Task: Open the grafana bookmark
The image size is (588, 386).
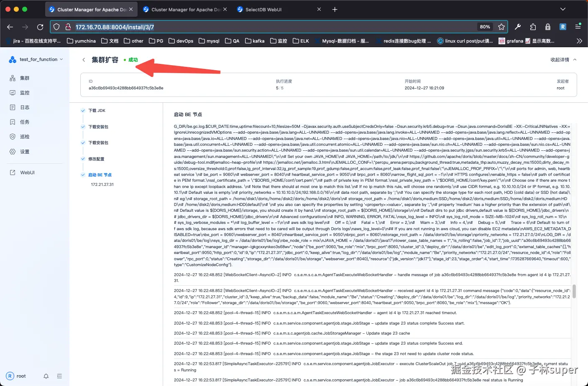Action: [511, 41]
